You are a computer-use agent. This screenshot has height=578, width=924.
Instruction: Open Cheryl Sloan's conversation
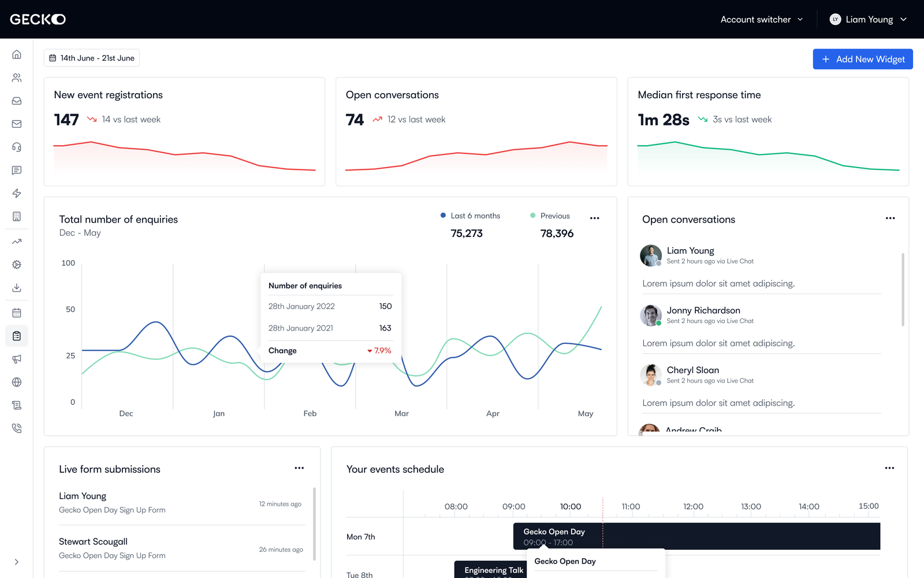click(x=761, y=388)
